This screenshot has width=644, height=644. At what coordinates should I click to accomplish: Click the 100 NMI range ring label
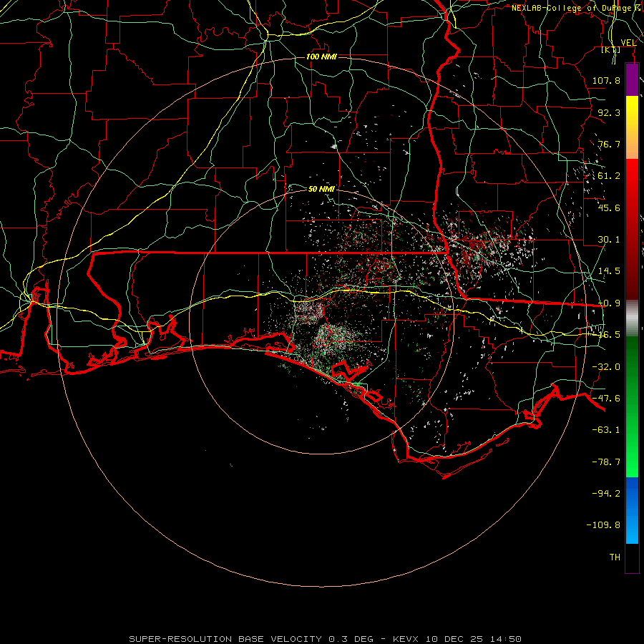point(321,57)
